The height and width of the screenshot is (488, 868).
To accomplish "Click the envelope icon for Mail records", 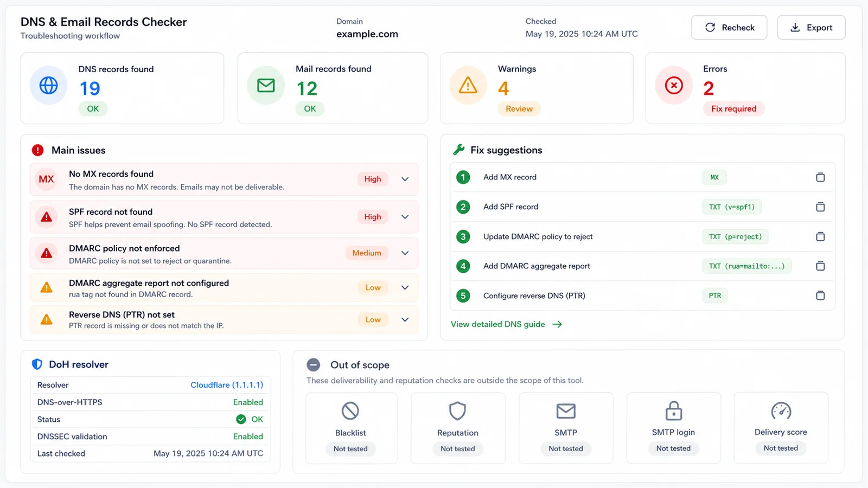I will 266,85.
